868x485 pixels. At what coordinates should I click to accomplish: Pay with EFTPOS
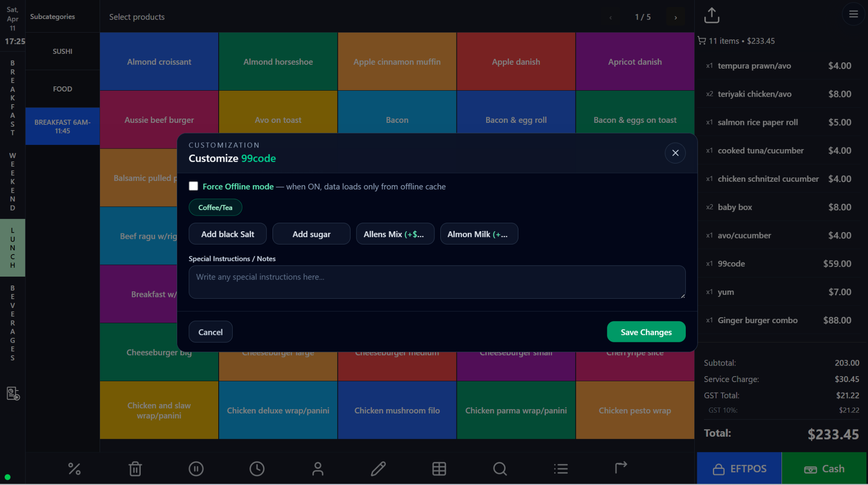pos(739,468)
